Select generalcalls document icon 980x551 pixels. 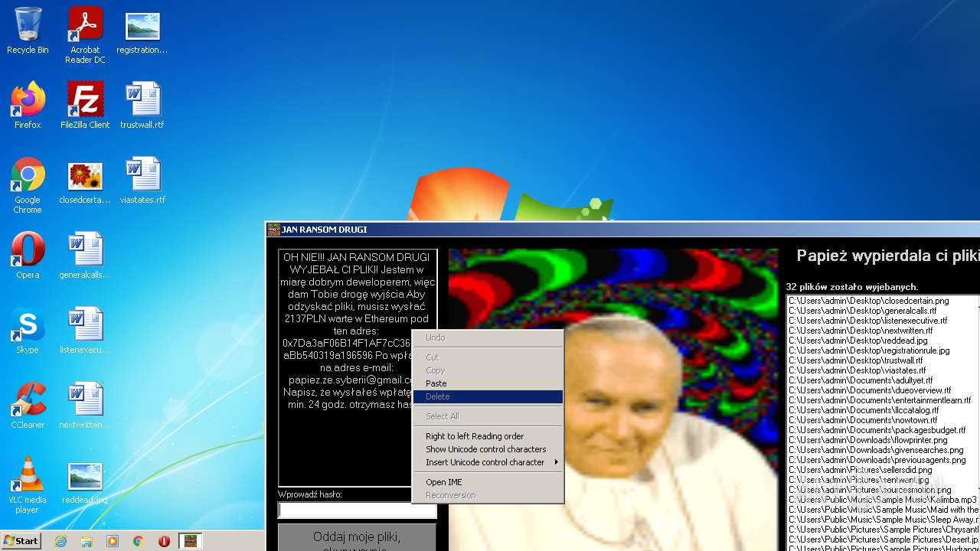85,256
